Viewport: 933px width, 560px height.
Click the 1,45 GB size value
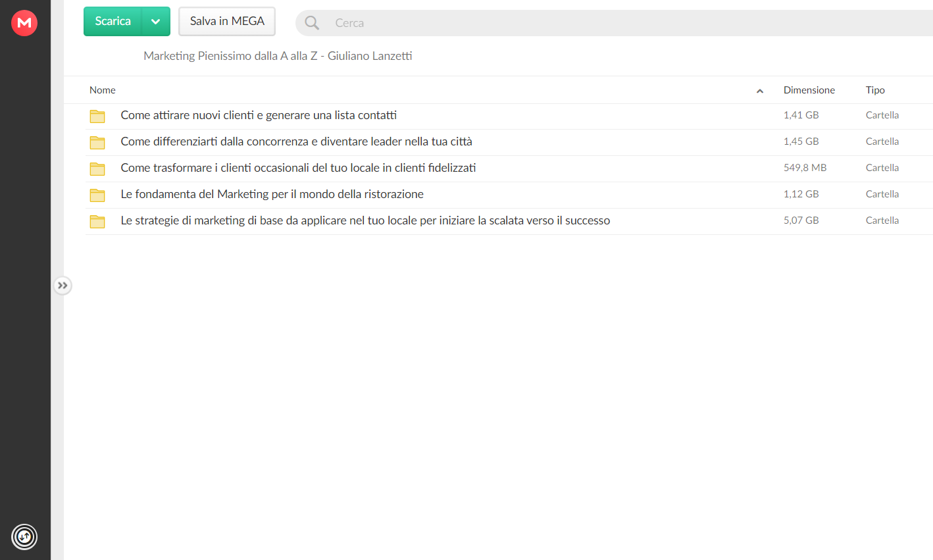coord(801,141)
